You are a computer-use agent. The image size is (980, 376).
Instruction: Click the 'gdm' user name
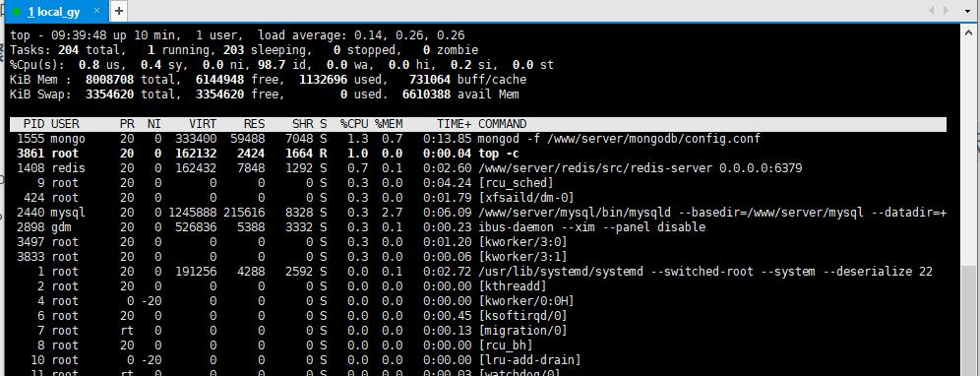(x=61, y=227)
